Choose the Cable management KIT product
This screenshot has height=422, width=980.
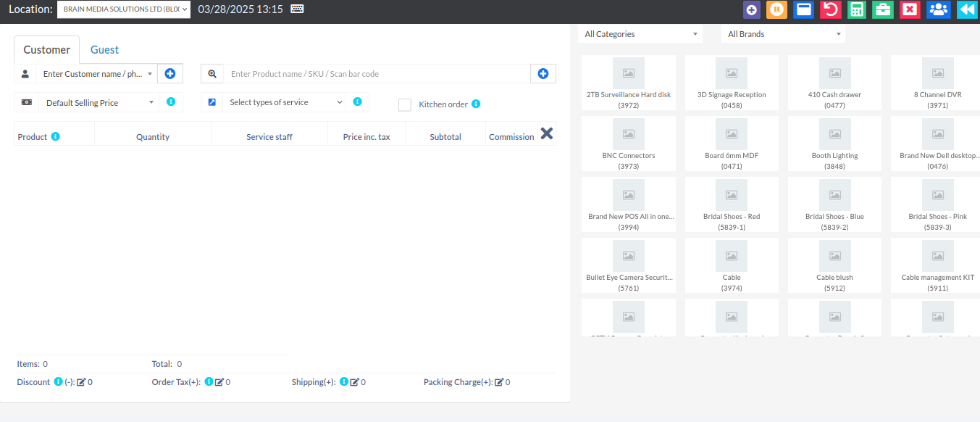(937, 265)
